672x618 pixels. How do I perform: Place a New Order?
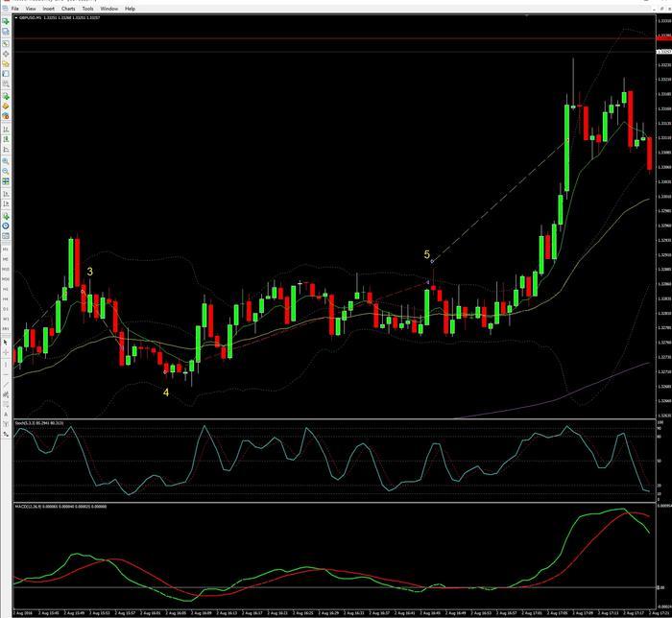[x=6, y=96]
